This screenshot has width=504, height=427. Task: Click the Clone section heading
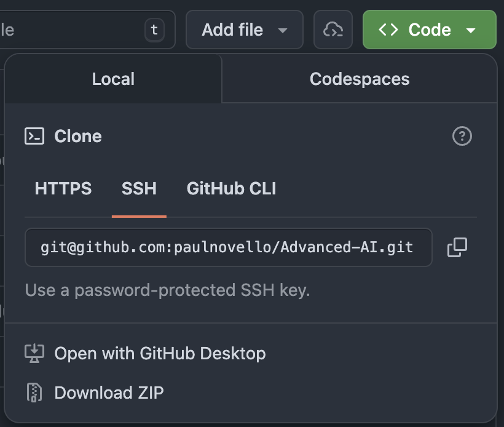click(x=78, y=136)
